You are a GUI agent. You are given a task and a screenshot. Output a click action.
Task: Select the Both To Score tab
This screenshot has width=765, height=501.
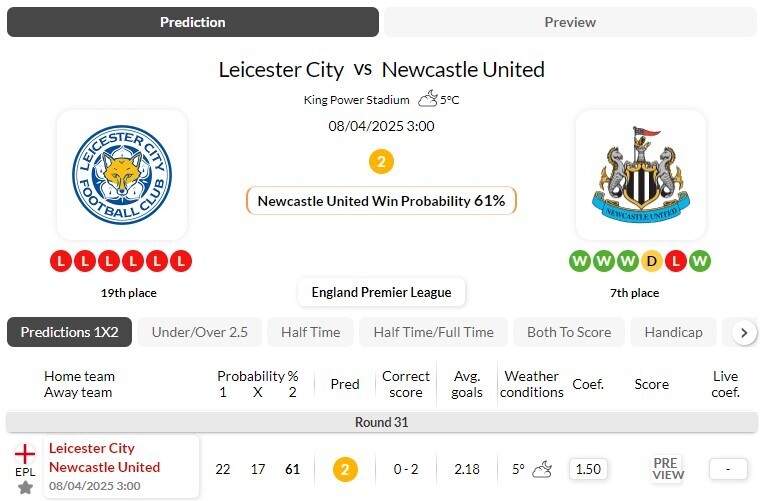coord(569,332)
